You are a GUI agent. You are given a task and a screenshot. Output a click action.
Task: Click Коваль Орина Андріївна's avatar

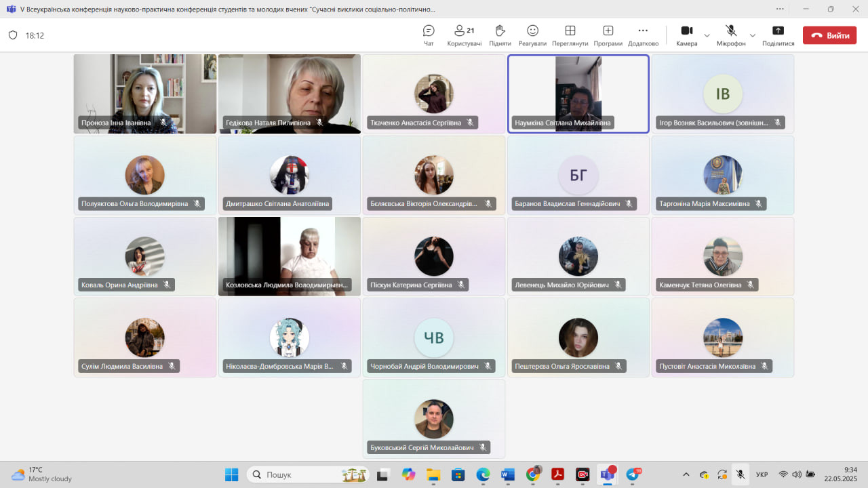coord(145,256)
